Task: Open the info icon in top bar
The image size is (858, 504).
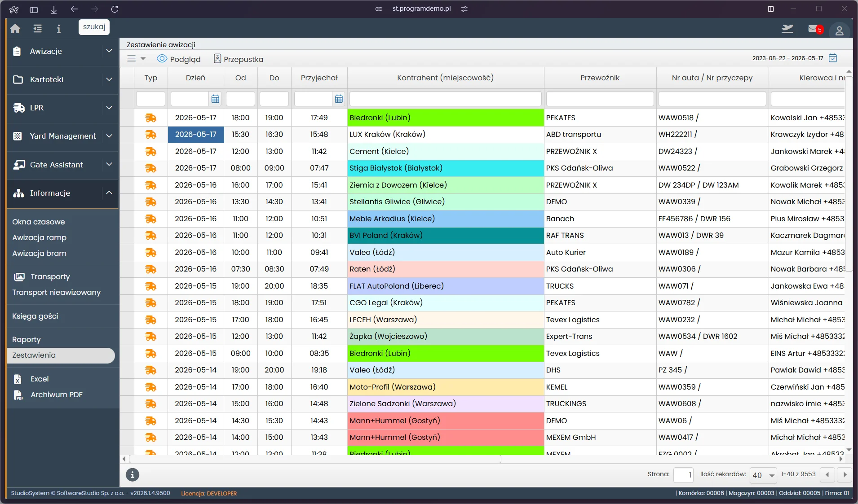Action: (58, 29)
